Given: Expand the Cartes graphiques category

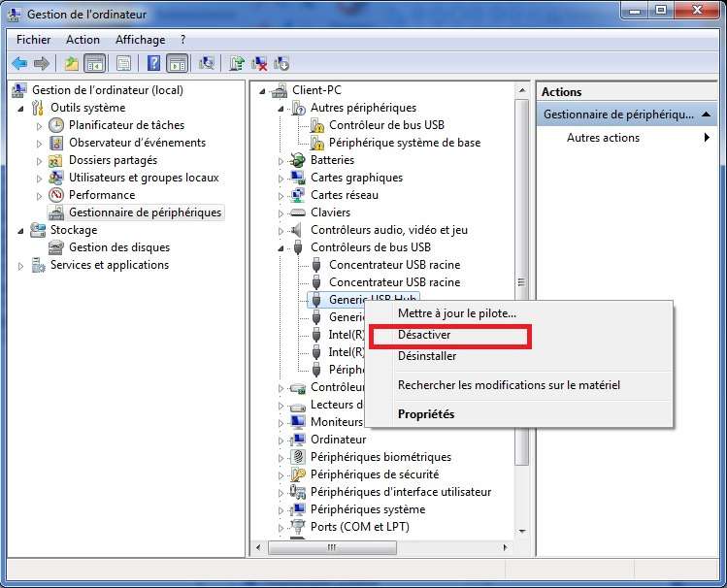Looking at the screenshot, I should click(x=281, y=179).
